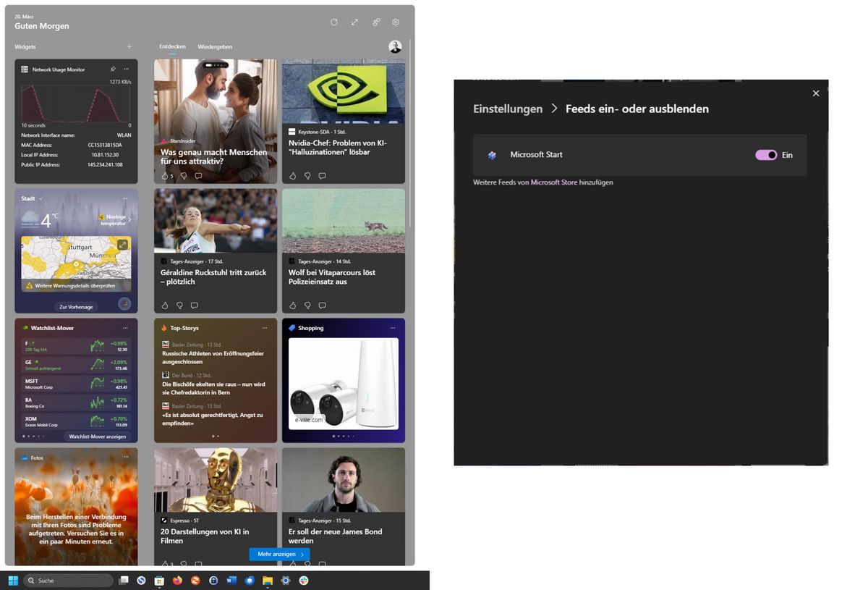The height and width of the screenshot is (590, 868).
Task: Like the Nvidia-Chef article
Action: point(292,175)
